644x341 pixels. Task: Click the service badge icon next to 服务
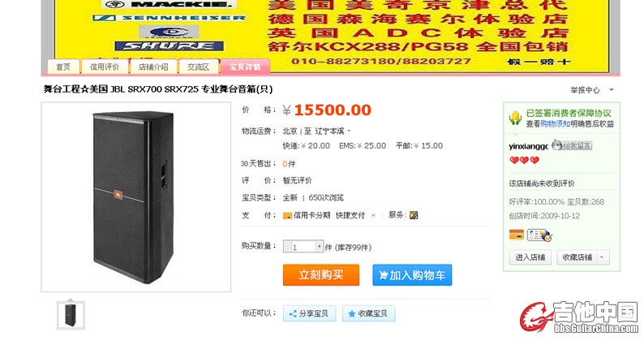[414, 214]
